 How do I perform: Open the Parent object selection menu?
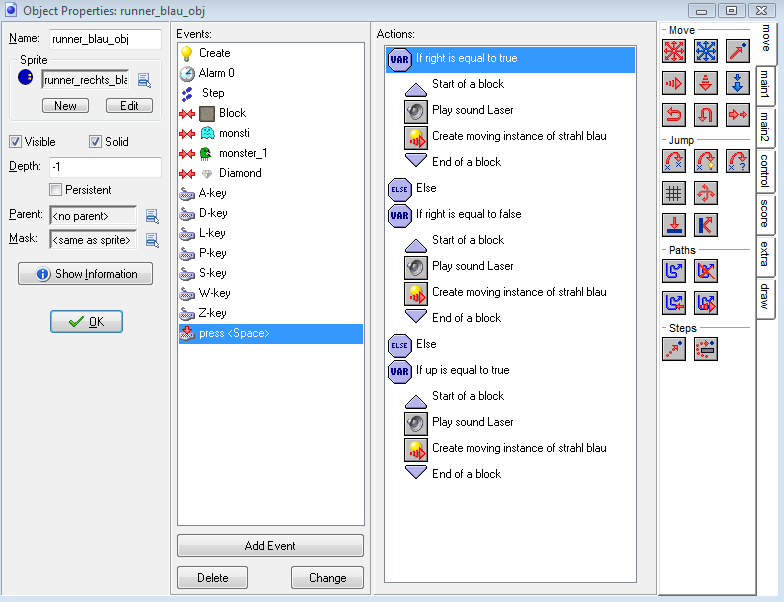pos(152,215)
